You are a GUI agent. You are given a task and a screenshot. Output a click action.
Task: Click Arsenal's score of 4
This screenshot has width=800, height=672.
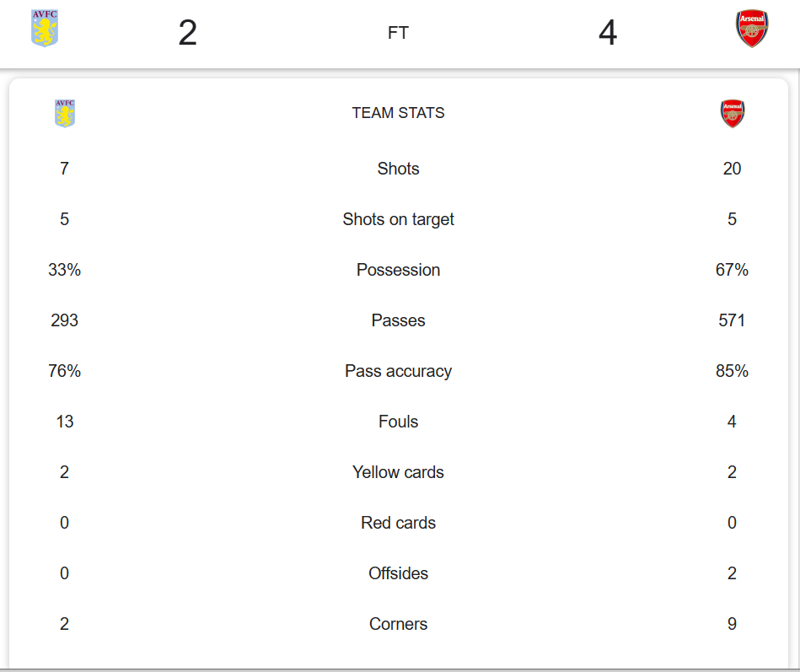pos(608,34)
